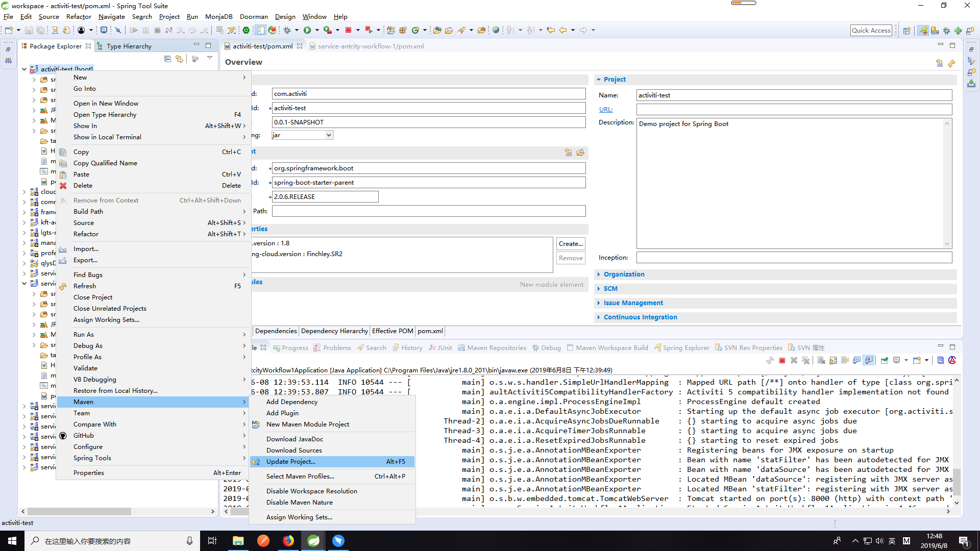Choose Download Sources menu entry

(x=294, y=450)
